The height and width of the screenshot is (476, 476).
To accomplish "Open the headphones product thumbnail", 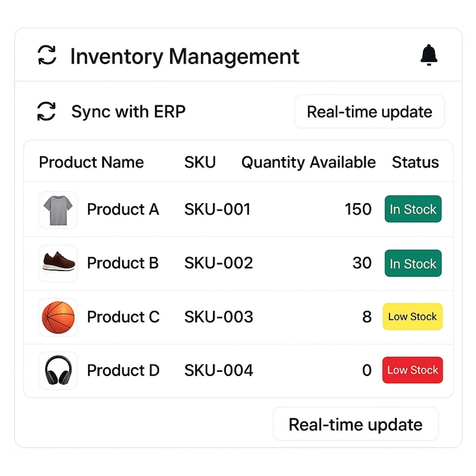I will pos(58,370).
